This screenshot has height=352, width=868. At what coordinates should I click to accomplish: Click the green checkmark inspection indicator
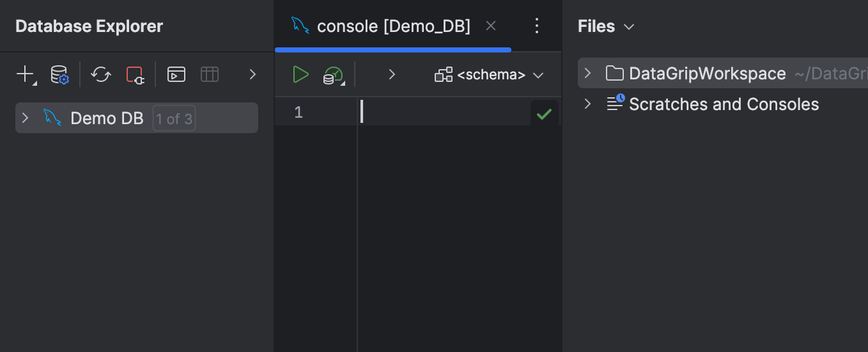[544, 114]
